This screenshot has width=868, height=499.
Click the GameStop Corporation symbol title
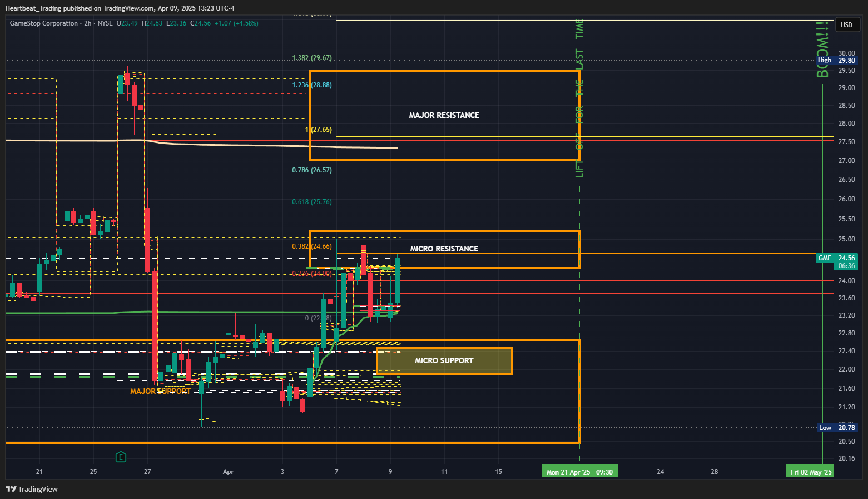(x=44, y=23)
